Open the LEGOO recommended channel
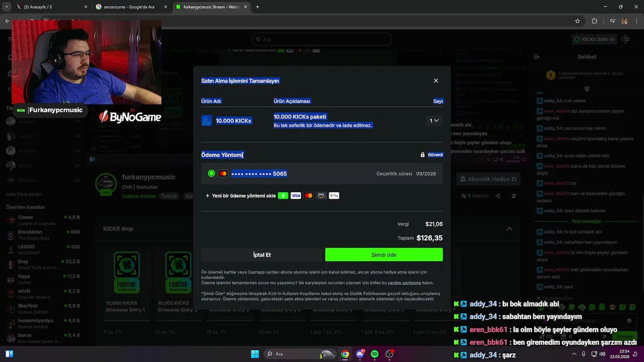This screenshot has width=644, height=362. (43, 249)
